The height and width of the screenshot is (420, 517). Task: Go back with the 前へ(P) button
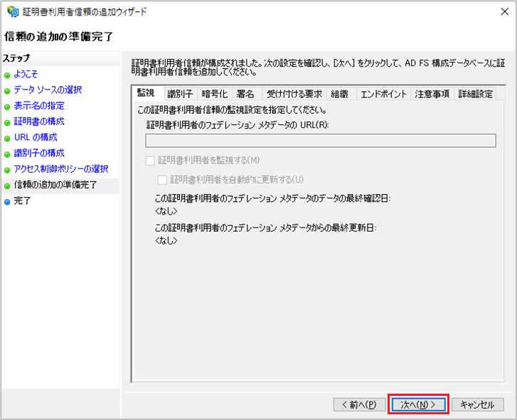pos(359,404)
